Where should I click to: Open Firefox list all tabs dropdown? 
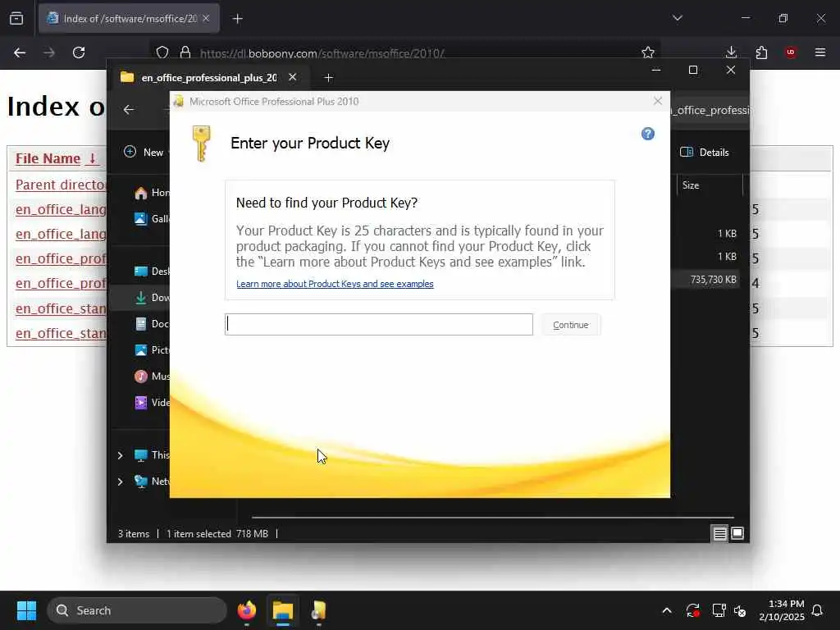pos(677,18)
